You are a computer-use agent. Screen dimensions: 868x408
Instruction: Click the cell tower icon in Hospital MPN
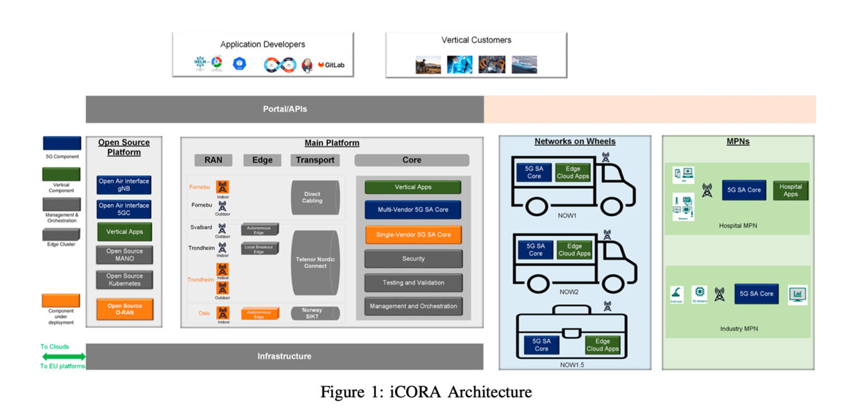tap(707, 190)
